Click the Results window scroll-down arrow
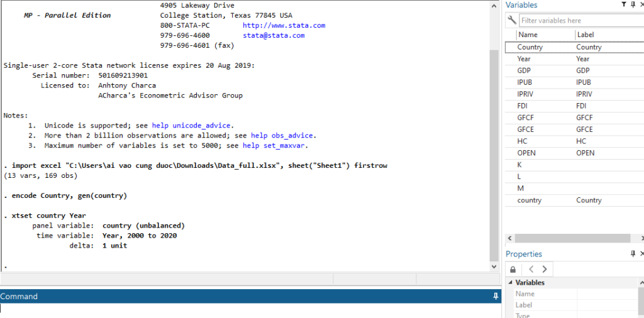This screenshot has height=318, width=644. click(494, 266)
